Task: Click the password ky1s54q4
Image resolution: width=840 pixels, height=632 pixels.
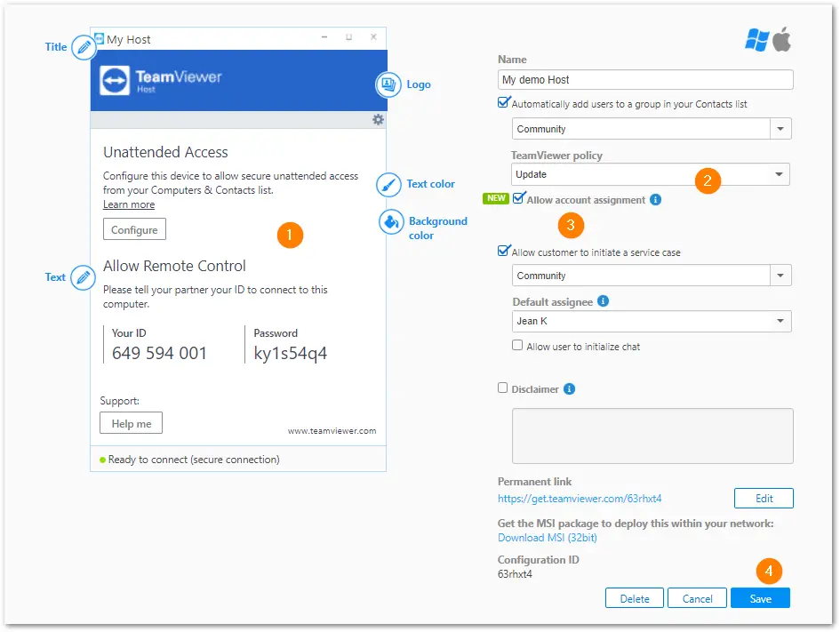Action: (291, 354)
